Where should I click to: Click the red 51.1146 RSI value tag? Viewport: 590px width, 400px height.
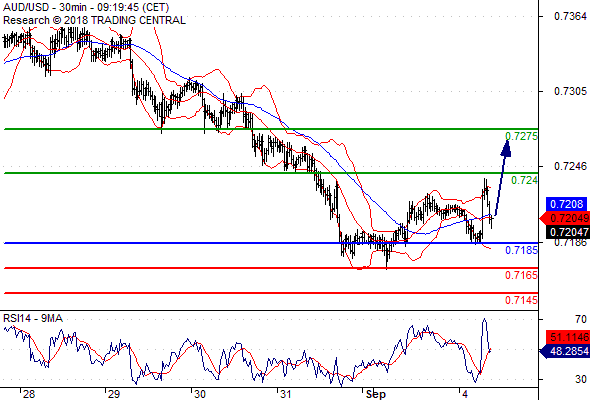[x=568, y=337]
